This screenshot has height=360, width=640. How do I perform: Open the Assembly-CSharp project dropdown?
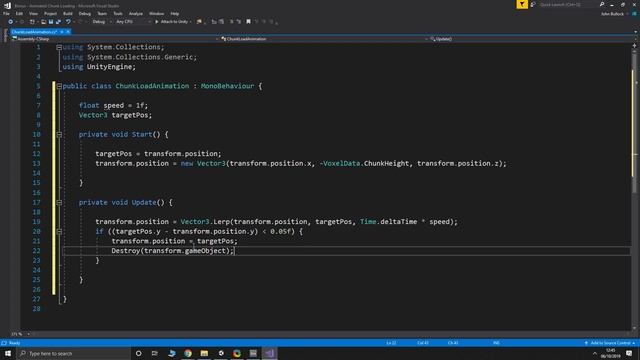point(115,39)
